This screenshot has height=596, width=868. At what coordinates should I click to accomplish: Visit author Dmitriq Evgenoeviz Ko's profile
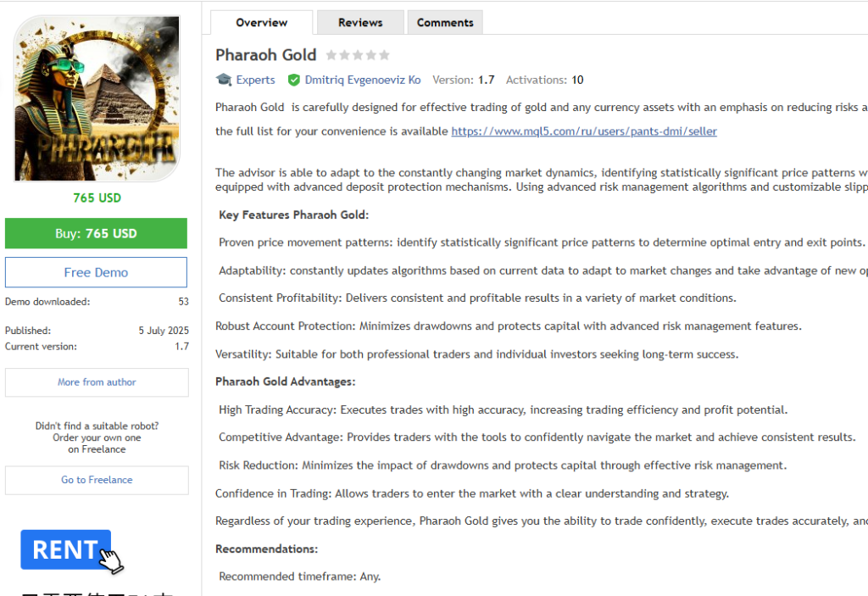[x=362, y=80]
